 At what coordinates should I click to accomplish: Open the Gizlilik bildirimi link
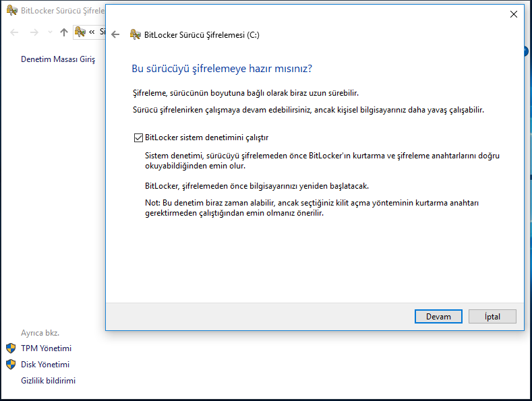48,381
